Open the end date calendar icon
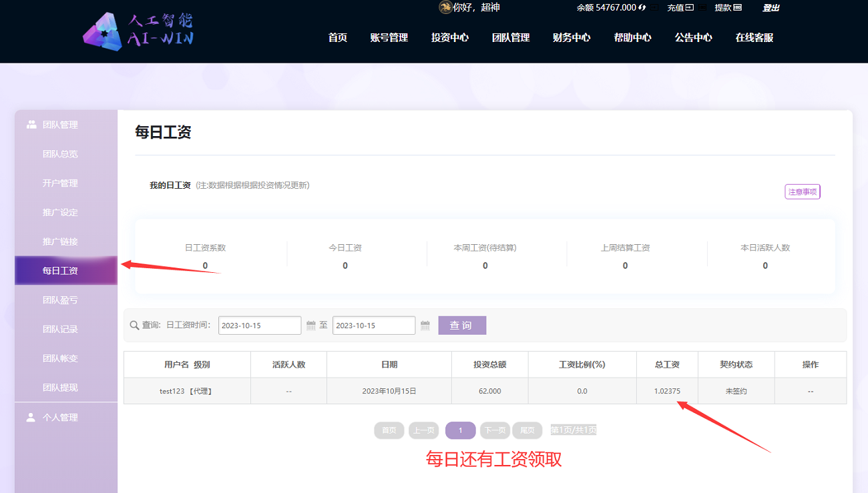Image resolution: width=868 pixels, height=493 pixels. click(425, 326)
